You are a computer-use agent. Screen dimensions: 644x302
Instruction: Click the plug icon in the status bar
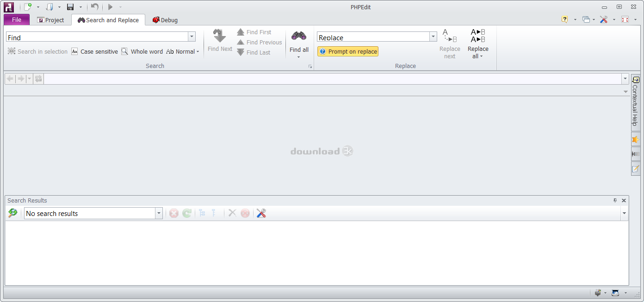coord(598,293)
